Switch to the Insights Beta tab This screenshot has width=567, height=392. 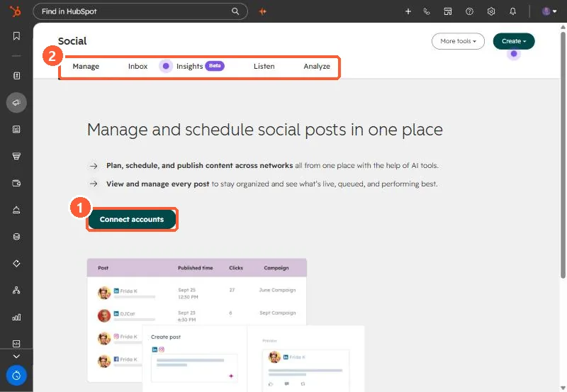(201, 66)
